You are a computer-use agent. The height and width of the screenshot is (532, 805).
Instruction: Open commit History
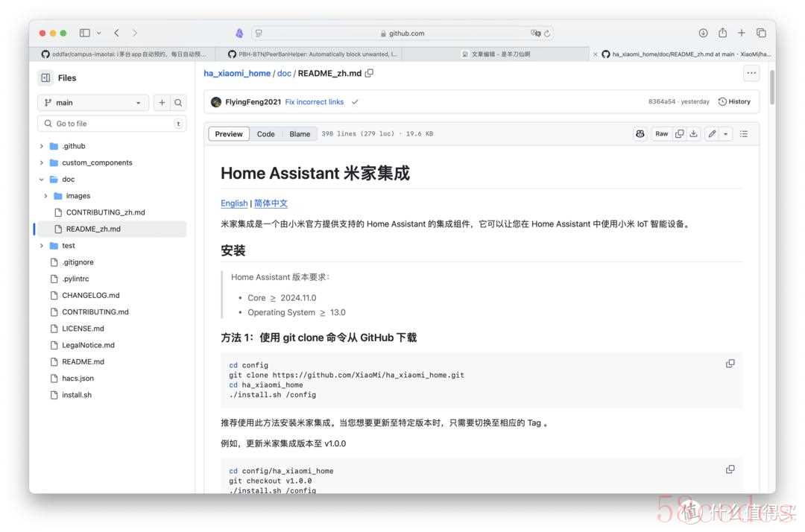pos(734,101)
